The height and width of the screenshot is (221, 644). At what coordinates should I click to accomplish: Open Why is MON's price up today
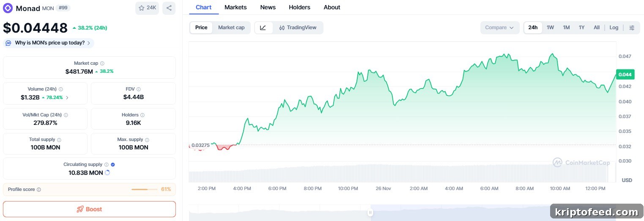tap(49, 43)
